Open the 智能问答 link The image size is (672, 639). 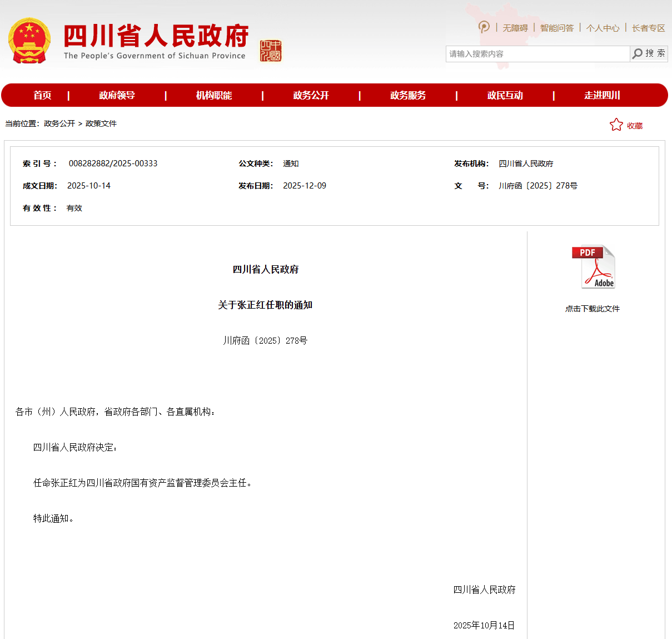pos(556,28)
